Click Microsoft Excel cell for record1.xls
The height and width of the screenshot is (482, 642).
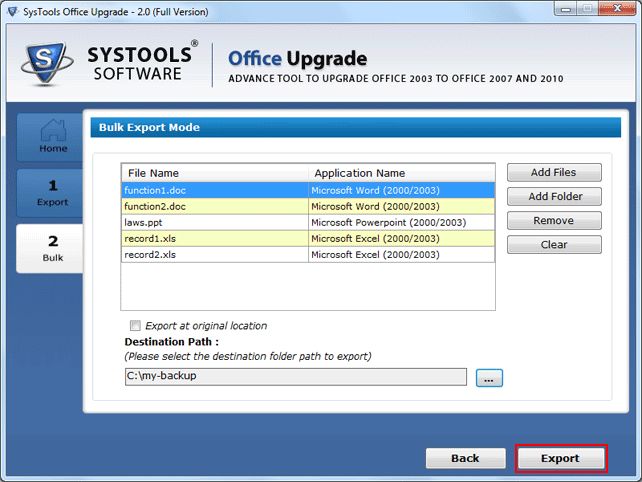click(401, 238)
